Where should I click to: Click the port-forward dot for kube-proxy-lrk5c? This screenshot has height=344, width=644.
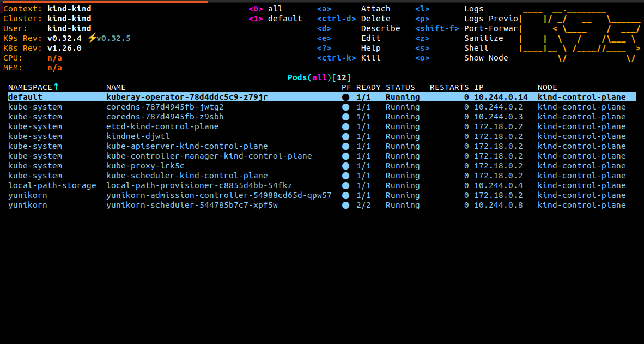click(345, 166)
